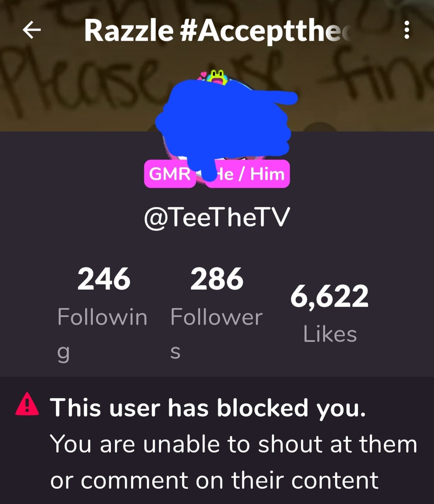Tap the pink heart beside the frog
The width and height of the screenshot is (434, 504).
(202, 76)
